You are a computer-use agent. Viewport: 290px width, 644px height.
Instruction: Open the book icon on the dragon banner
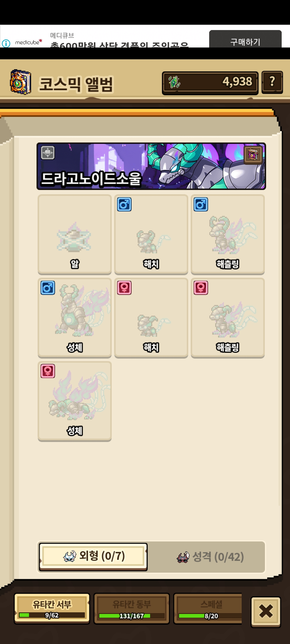(253, 155)
